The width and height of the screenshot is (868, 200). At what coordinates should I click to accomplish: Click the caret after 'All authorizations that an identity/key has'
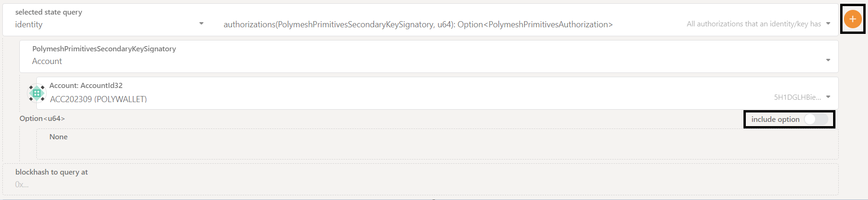(x=828, y=24)
